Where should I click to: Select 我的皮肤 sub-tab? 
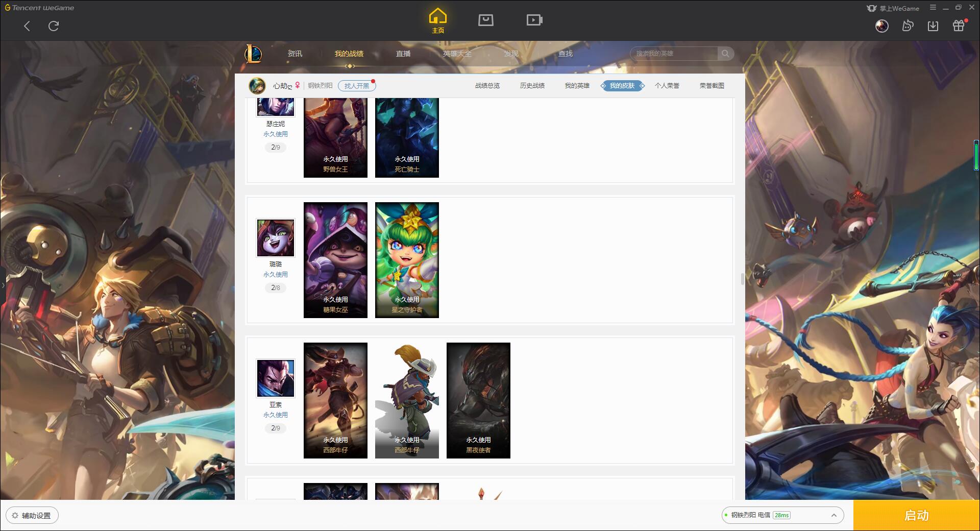[x=622, y=86]
